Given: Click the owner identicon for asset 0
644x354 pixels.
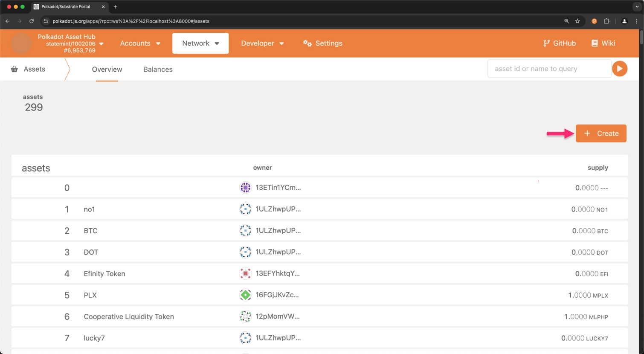Looking at the screenshot, I should tap(245, 188).
